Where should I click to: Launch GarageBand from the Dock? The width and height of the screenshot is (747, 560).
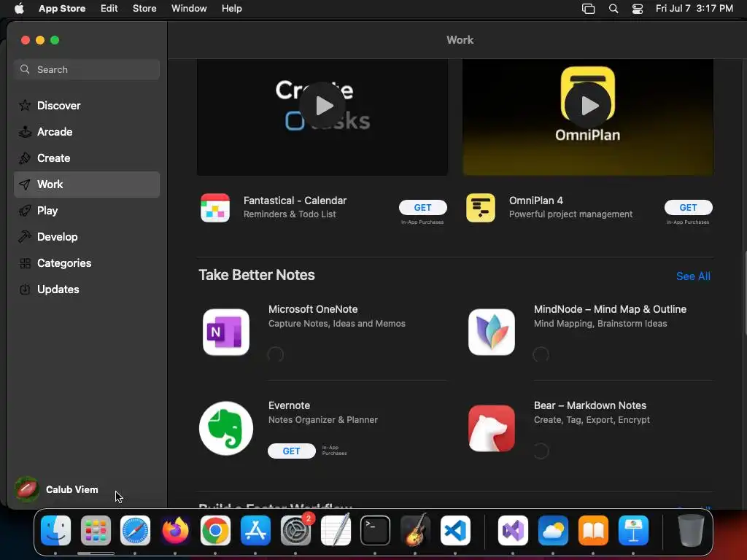415,530
